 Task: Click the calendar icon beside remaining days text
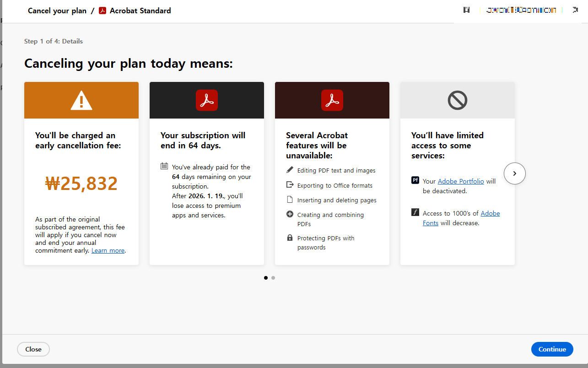coord(164,166)
